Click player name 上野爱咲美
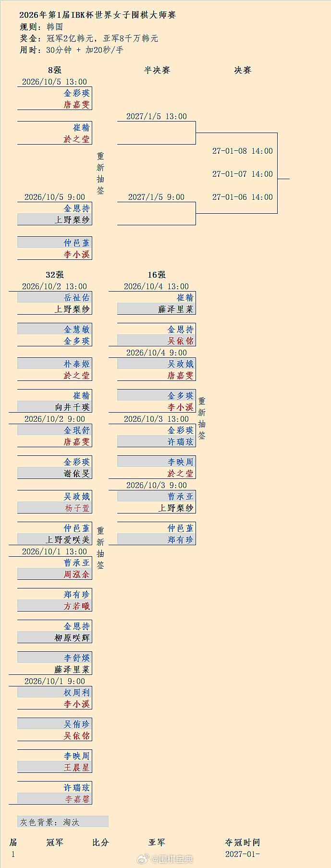 68,540
